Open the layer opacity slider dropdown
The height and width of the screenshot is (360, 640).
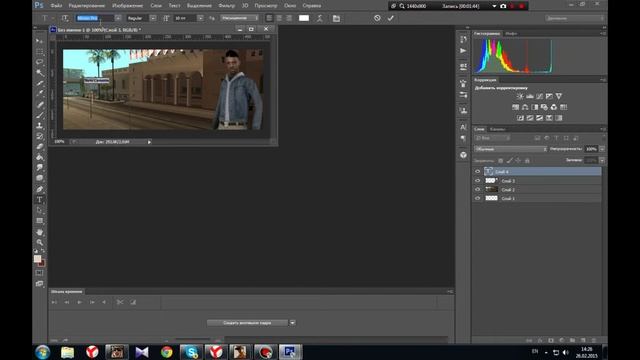point(602,149)
